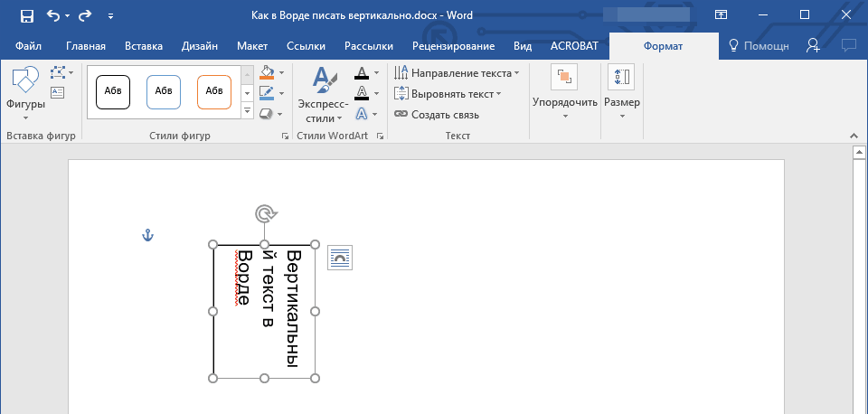The height and width of the screenshot is (414, 868).
Task: Switch to the Вид tab
Action: tap(523, 46)
